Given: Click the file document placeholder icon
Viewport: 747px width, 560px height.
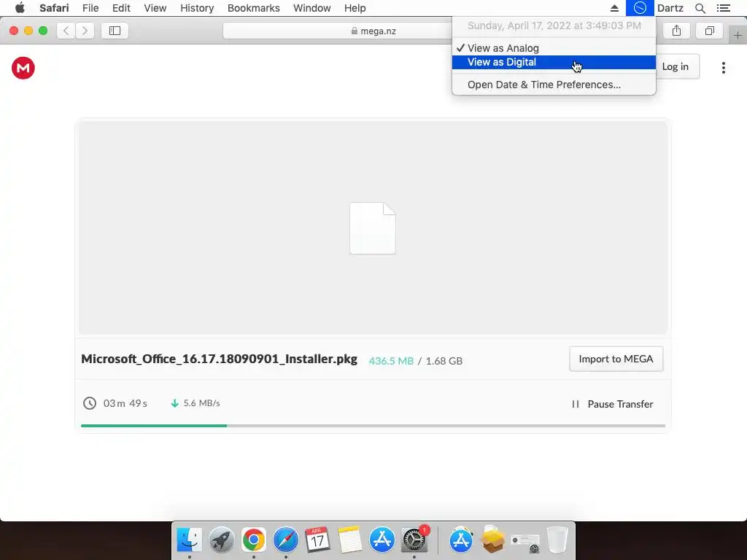Looking at the screenshot, I should pos(373,228).
